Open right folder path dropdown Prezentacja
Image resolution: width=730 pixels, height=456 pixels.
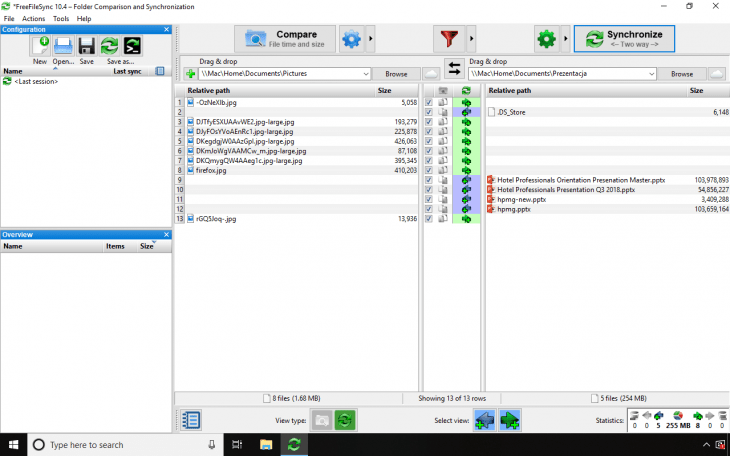tap(651, 74)
